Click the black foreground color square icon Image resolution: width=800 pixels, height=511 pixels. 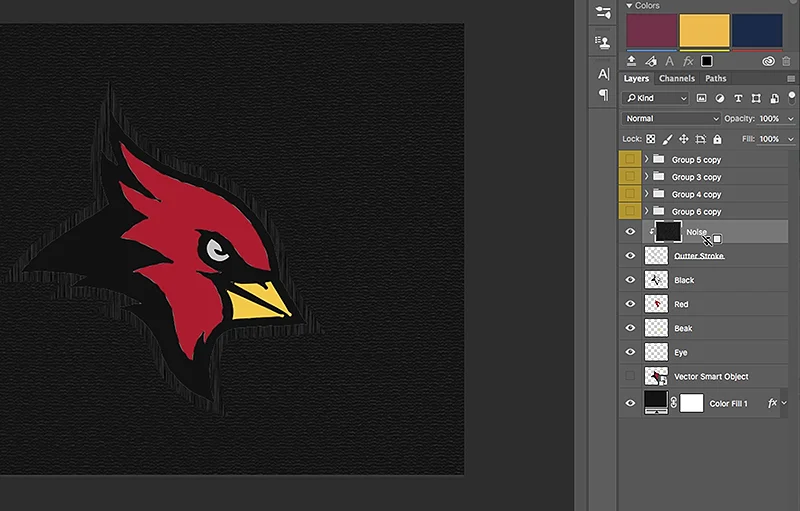(x=707, y=61)
